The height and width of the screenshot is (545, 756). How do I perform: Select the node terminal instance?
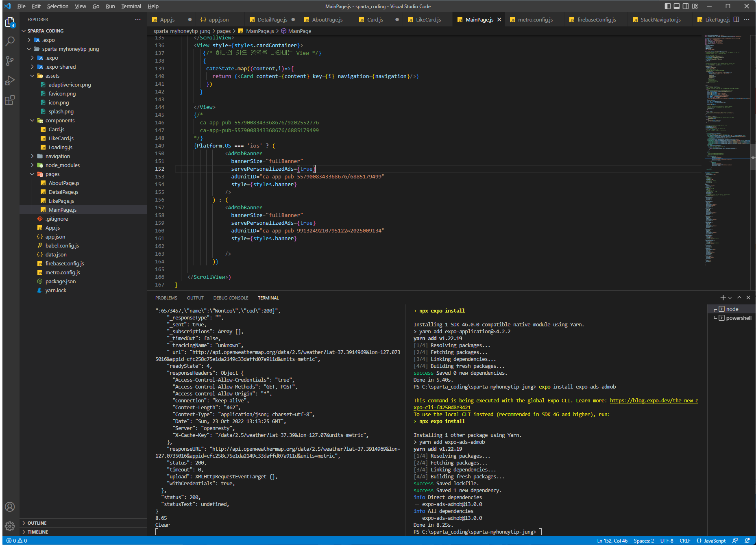click(x=732, y=309)
